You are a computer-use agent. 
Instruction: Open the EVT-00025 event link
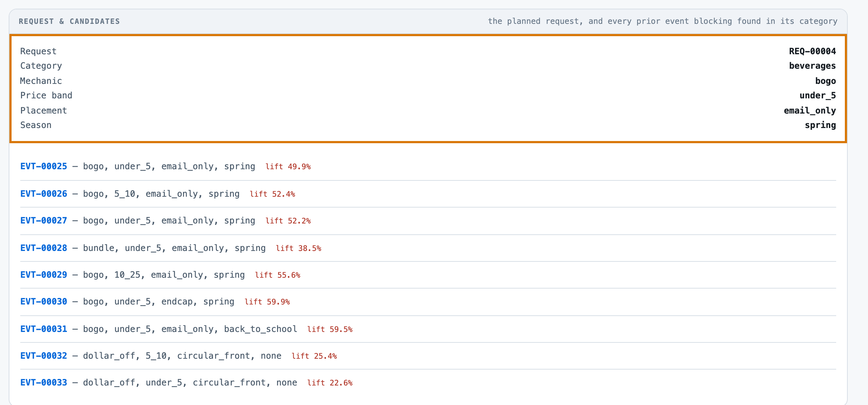pyautogui.click(x=44, y=166)
